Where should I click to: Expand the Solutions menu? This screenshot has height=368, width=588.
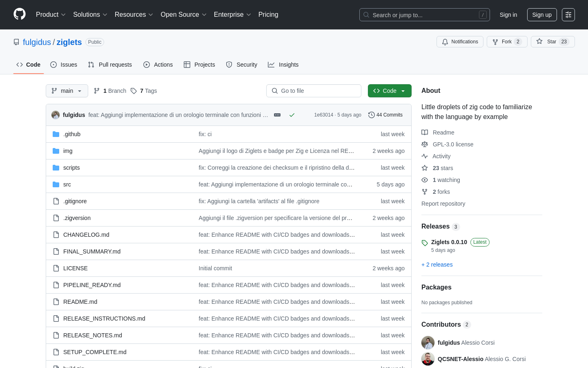pos(90,15)
